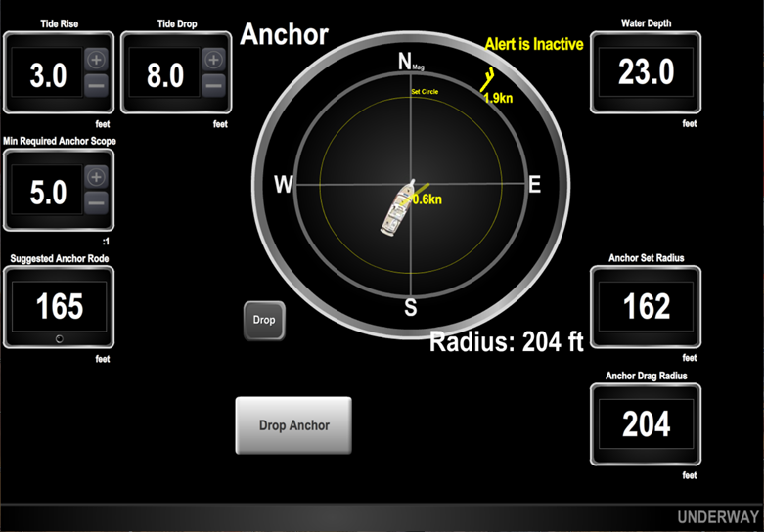The height and width of the screenshot is (532, 764).
Task: Decrease Min Required Anchor Scope value
Action: pos(96,202)
